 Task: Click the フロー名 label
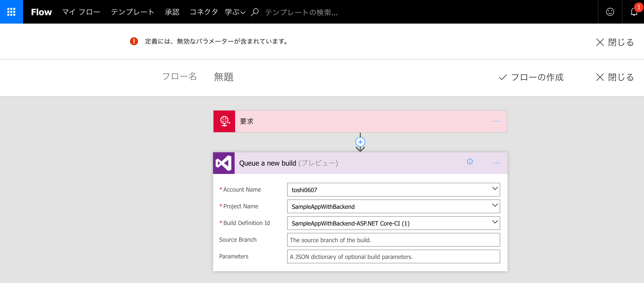(179, 77)
